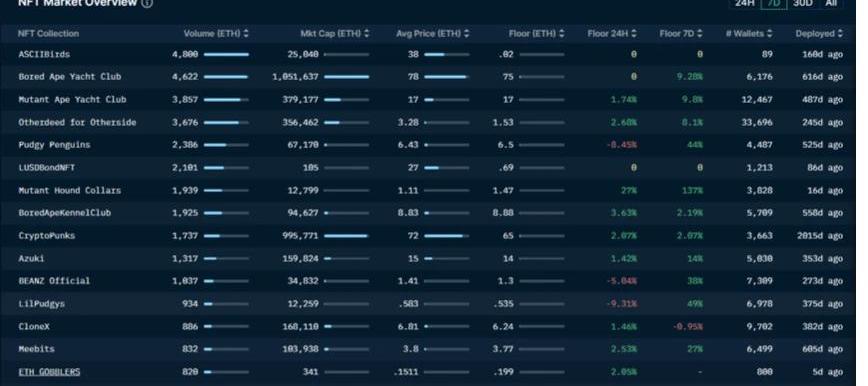Click the ASCIIBirds volume bar
The width and height of the screenshot is (868, 386).
[226, 55]
